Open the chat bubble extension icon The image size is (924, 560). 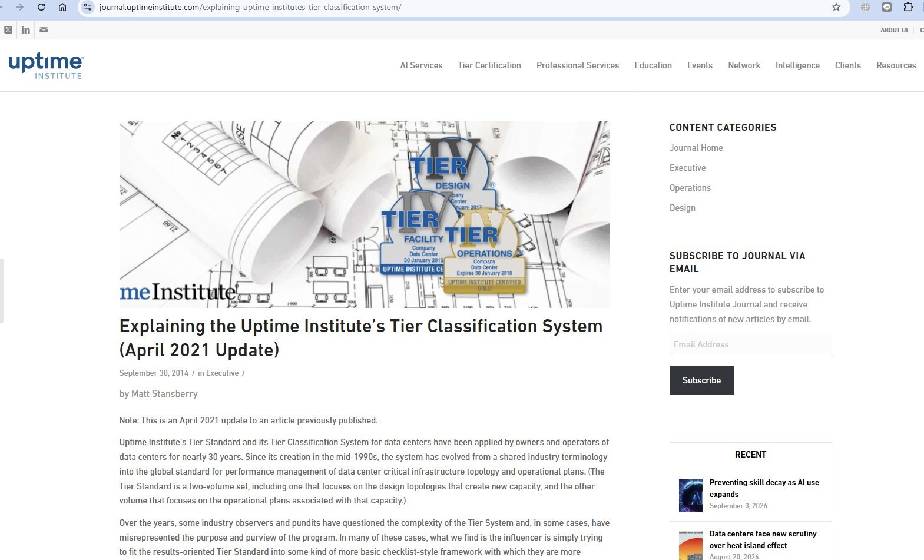coord(887,7)
